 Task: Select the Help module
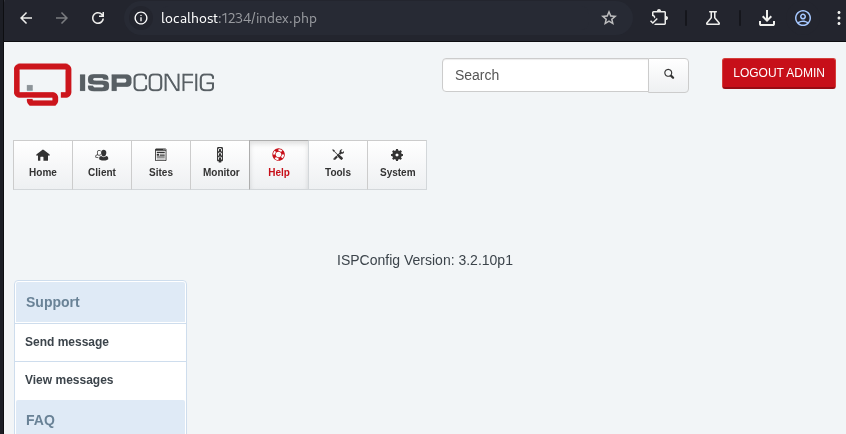(x=279, y=164)
